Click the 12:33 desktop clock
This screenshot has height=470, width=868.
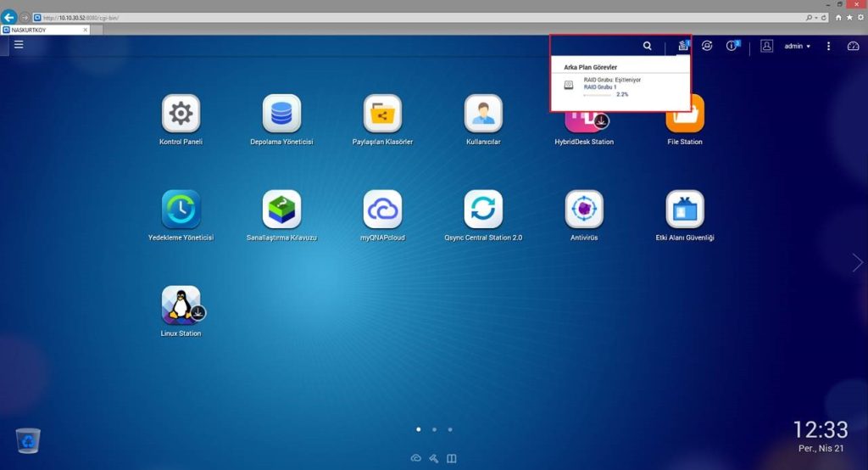821,429
